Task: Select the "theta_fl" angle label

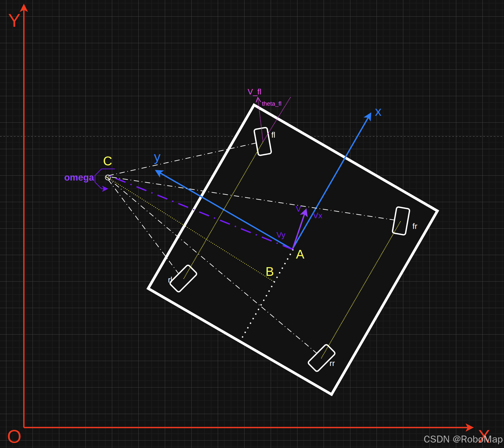Action: tap(272, 104)
